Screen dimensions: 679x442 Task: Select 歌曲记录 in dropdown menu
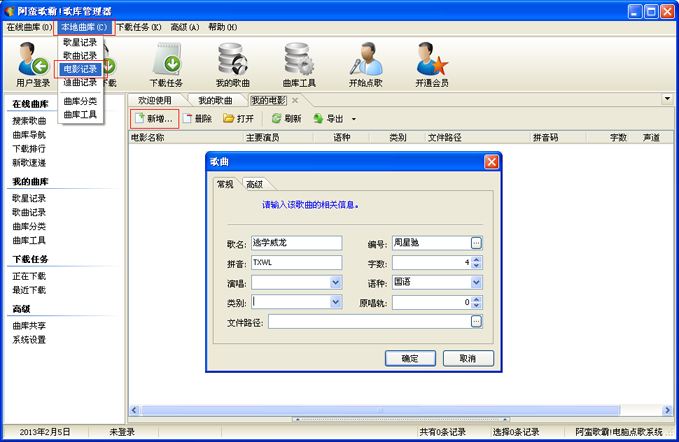80,56
